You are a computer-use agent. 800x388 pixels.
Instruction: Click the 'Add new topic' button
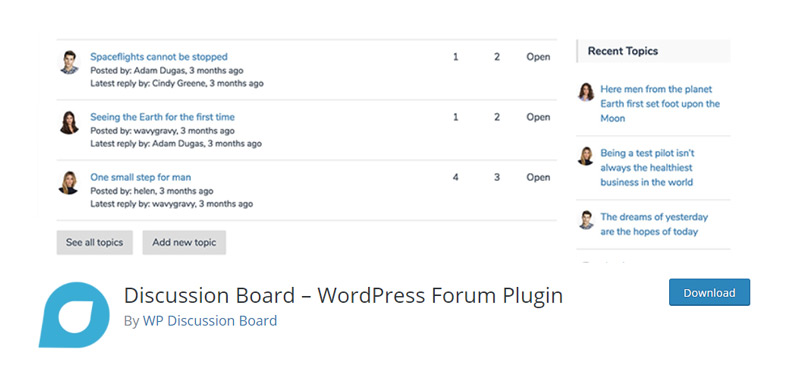click(x=184, y=242)
